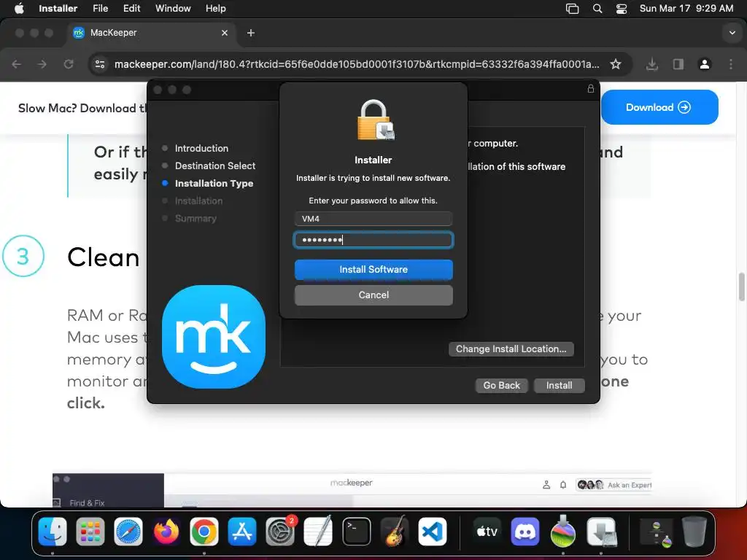Click the VM4 username field
747x560 pixels.
coord(373,219)
